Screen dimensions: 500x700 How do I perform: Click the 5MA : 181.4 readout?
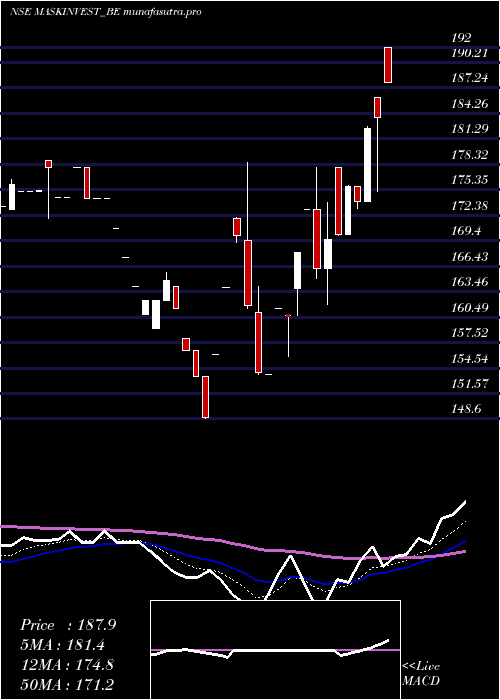(65, 645)
